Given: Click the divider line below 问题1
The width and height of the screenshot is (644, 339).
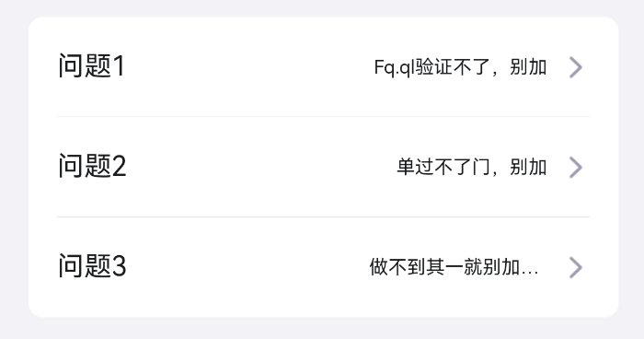Looking at the screenshot, I should [324, 116].
